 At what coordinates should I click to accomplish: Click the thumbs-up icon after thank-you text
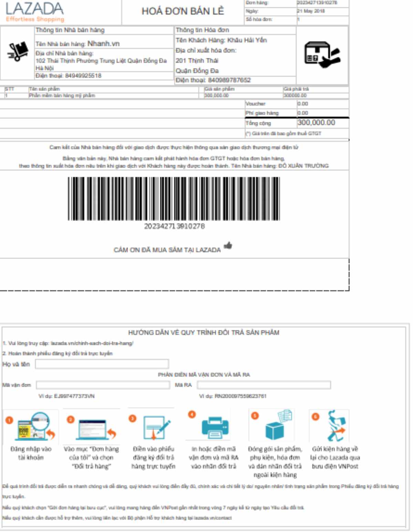228,246
